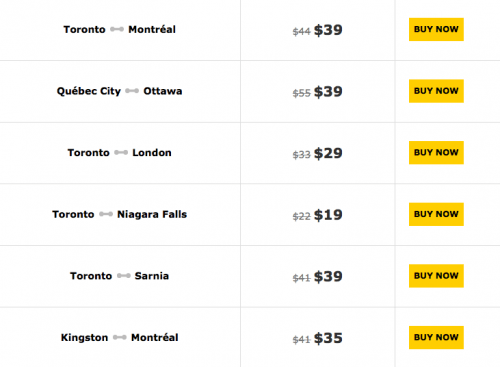
Task: Buy the Kingston to Montréal fare
Action: 436,338
